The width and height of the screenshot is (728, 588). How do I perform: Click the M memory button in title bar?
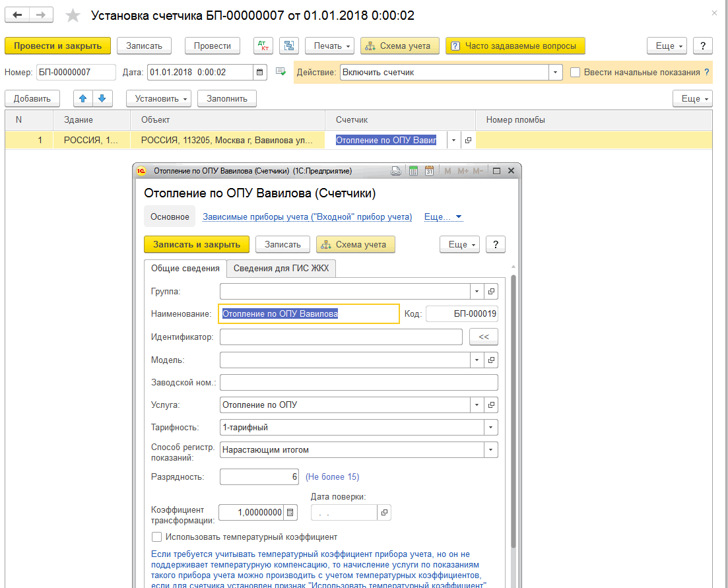(x=447, y=171)
